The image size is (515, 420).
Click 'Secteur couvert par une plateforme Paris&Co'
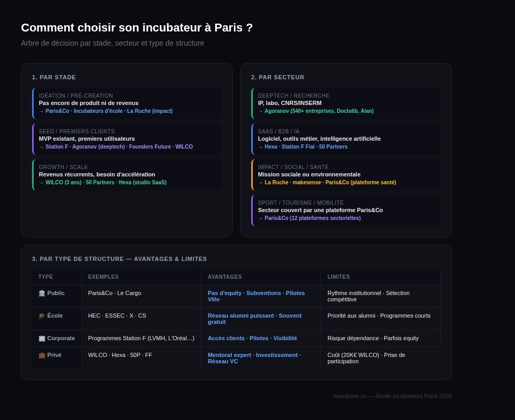(320, 211)
